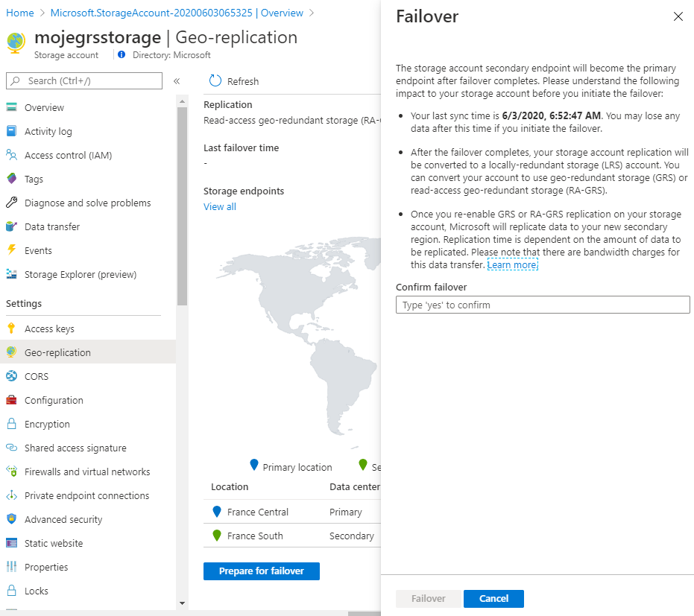Open the Learn more link
The image size is (694, 616).
512,265
